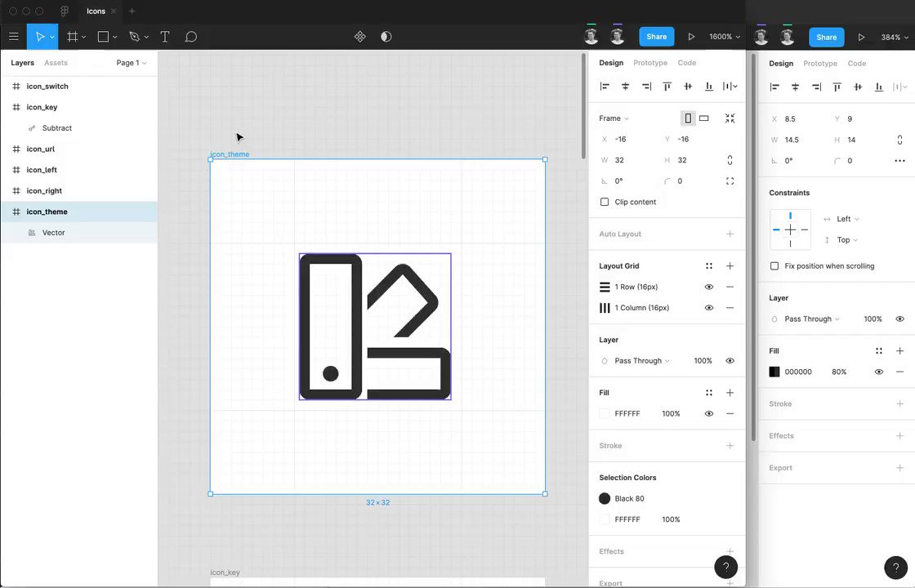Add a new Layout Grid with plus
The width and height of the screenshot is (915, 588).
(x=730, y=266)
